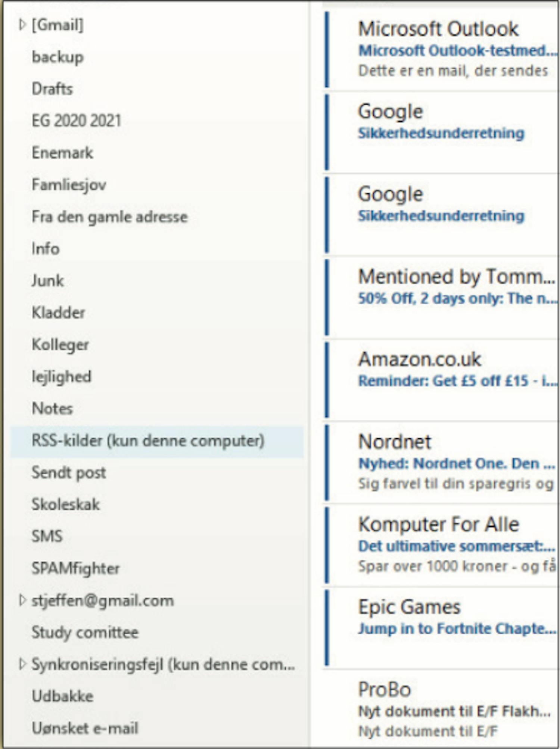The image size is (560, 749).
Task: Open the stjeffen@gmail.com folder
Action: 103,600
